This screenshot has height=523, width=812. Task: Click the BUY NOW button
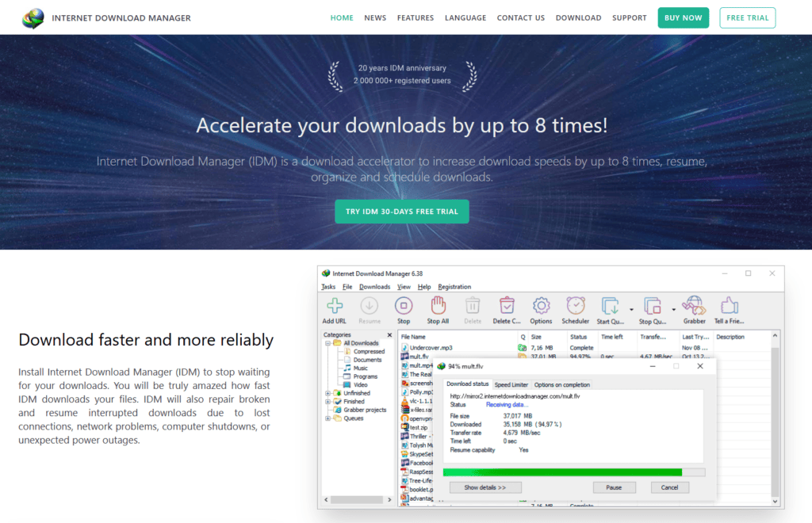click(683, 17)
